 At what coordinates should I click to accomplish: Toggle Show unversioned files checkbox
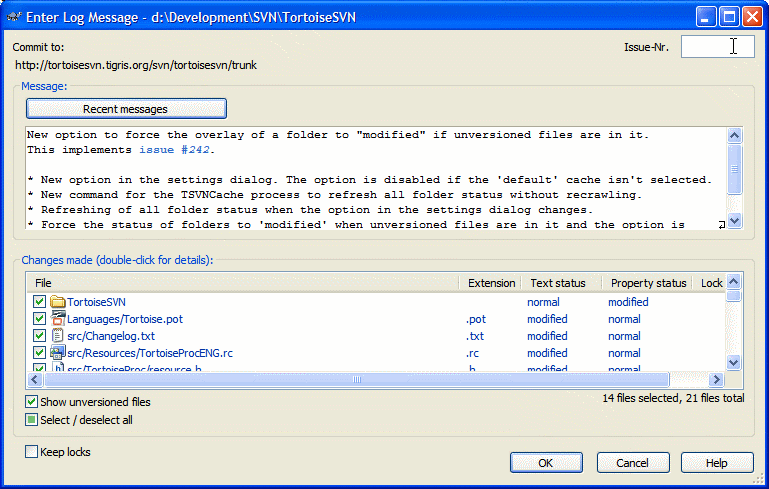[32, 402]
